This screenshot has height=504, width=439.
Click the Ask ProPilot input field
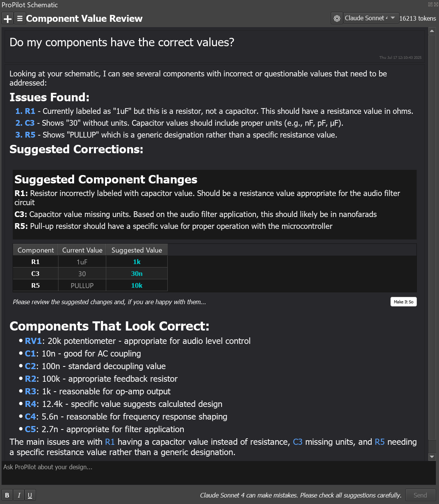[219, 473]
